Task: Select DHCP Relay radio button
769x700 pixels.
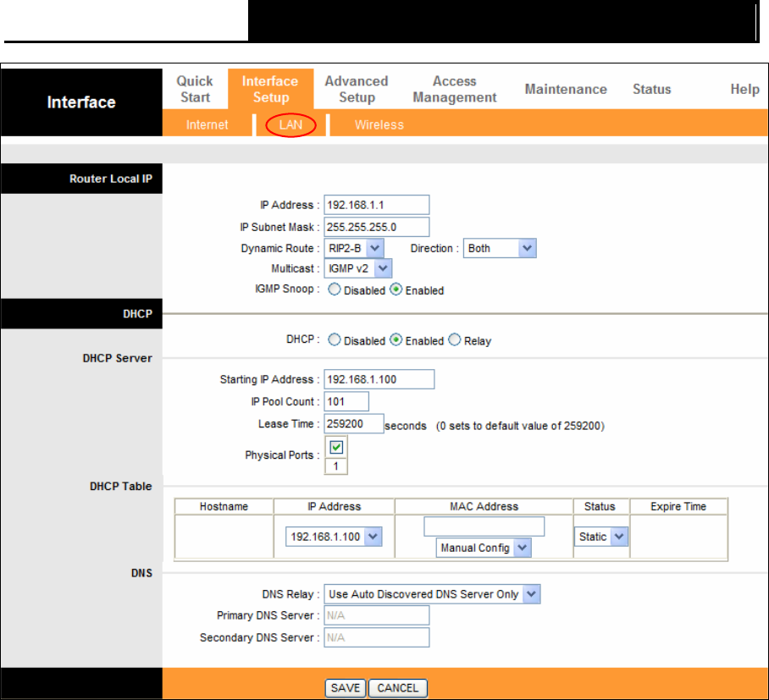Action: (455, 339)
